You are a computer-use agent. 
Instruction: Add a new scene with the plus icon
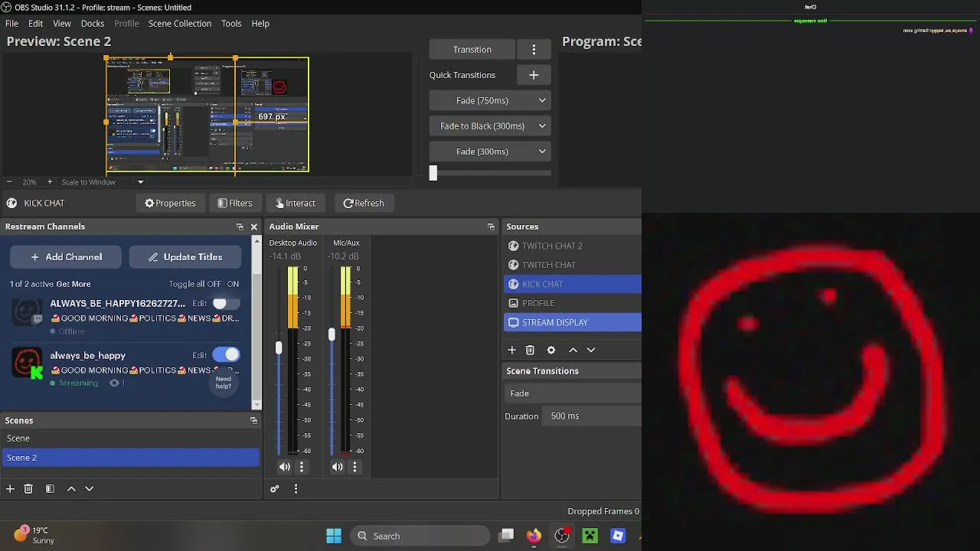(x=10, y=489)
